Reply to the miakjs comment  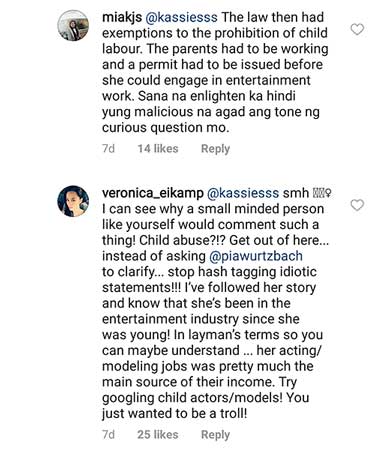(x=215, y=149)
